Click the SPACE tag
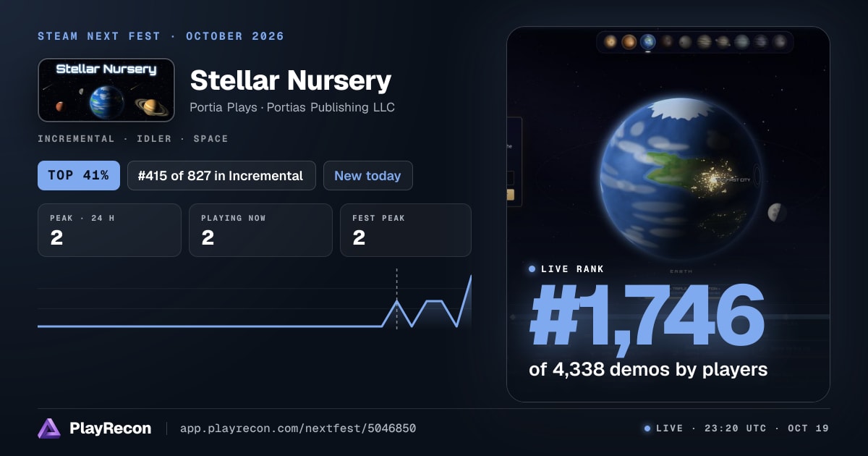Screen dimensions: 868x456 [x=210, y=139]
